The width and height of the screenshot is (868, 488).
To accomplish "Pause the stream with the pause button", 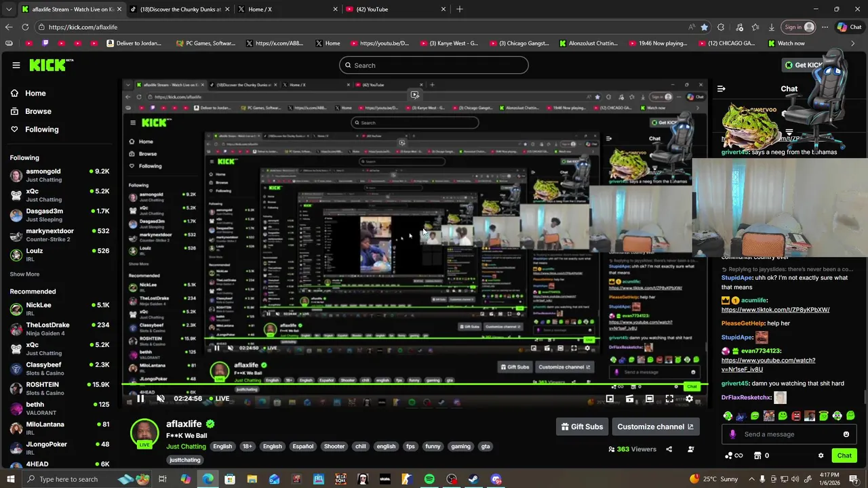I will 140,399.
